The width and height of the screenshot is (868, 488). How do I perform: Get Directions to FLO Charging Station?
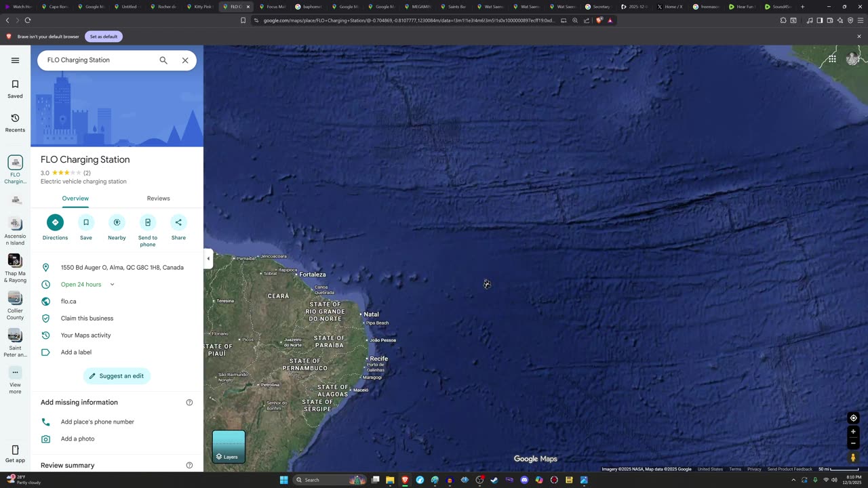point(55,228)
